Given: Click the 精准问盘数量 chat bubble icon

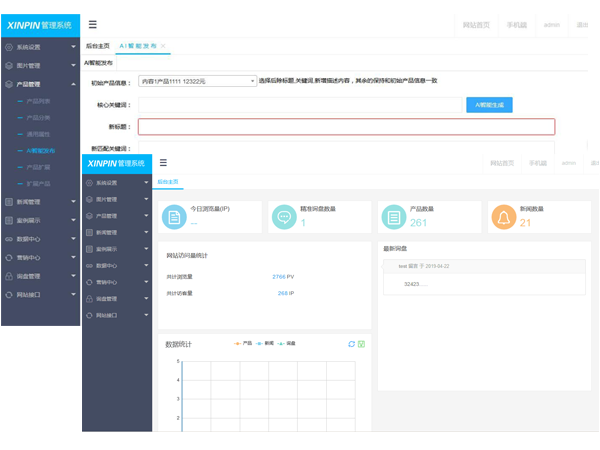Looking at the screenshot, I should pyautogui.click(x=284, y=217).
